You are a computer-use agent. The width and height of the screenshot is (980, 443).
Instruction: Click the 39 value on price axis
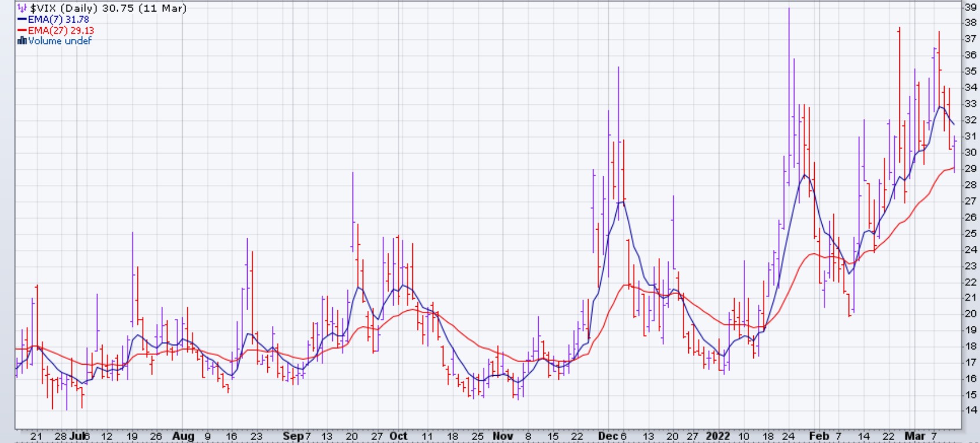pyautogui.click(x=970, y=7)
